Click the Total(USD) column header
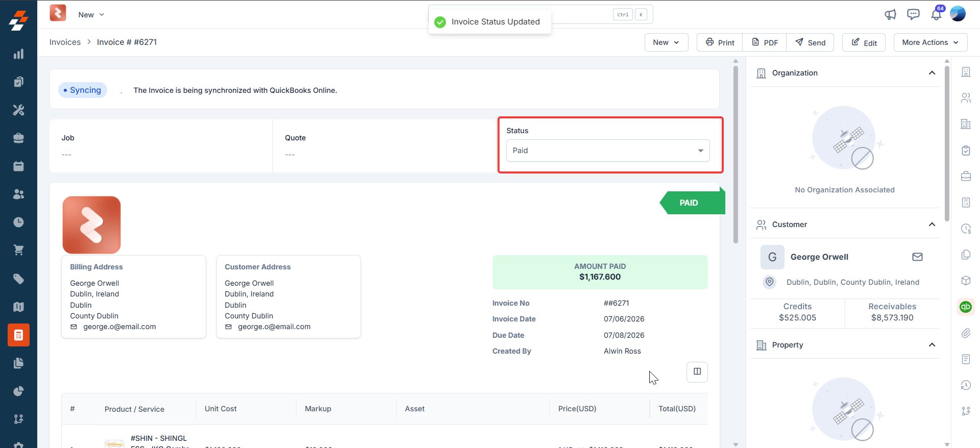Image resolution: width=980 pixels, height=448 pixels. click(677, 409)
